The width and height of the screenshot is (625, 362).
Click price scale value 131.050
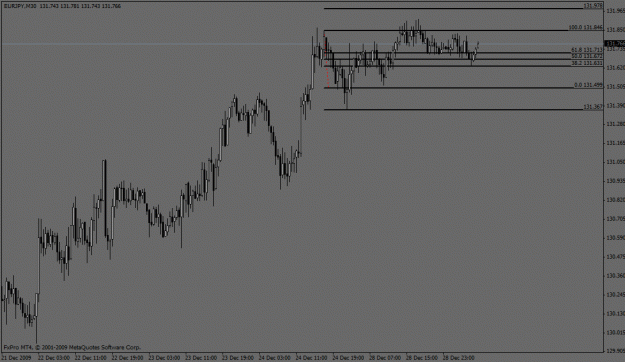pos(615,162)
